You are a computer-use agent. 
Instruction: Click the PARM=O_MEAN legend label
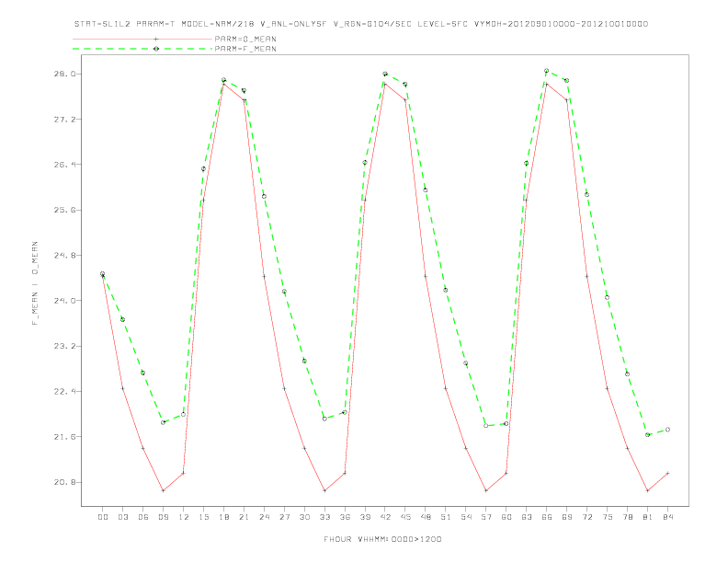click(245, 39)
